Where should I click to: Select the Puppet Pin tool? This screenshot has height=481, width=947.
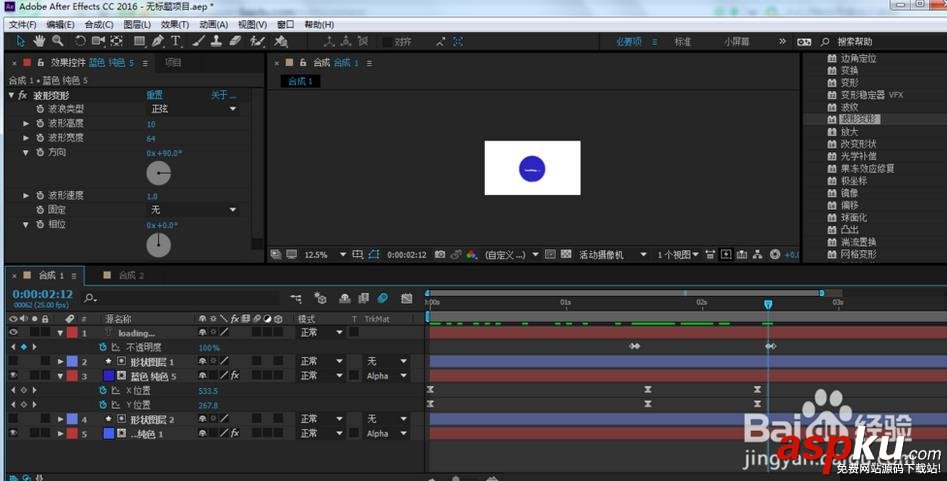click(281, 41)
